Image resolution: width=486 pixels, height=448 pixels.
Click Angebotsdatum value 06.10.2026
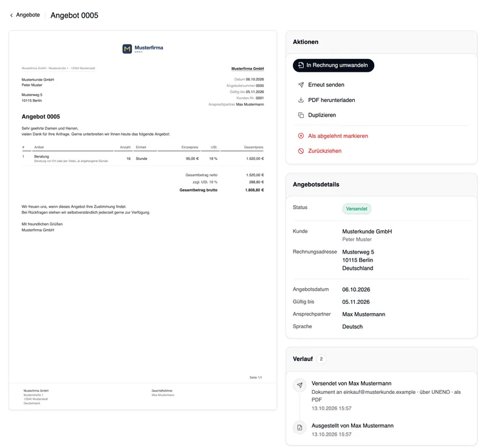(x=356, y=289)
